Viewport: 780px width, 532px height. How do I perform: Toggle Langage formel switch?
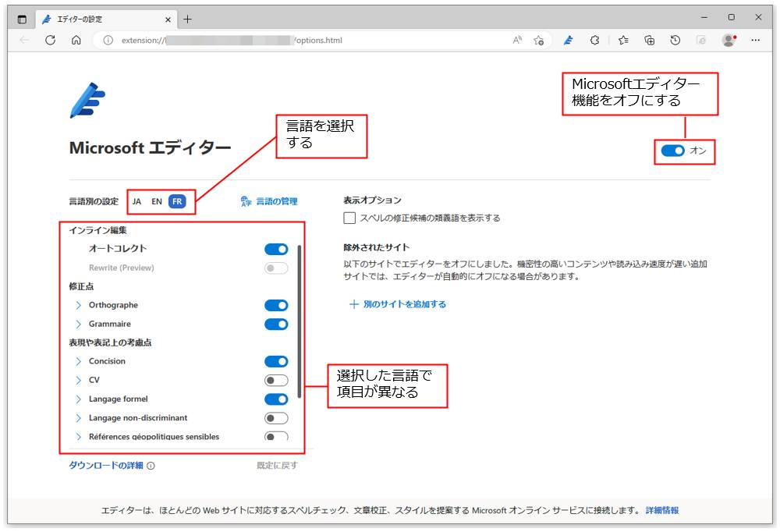tap(276, 399)
